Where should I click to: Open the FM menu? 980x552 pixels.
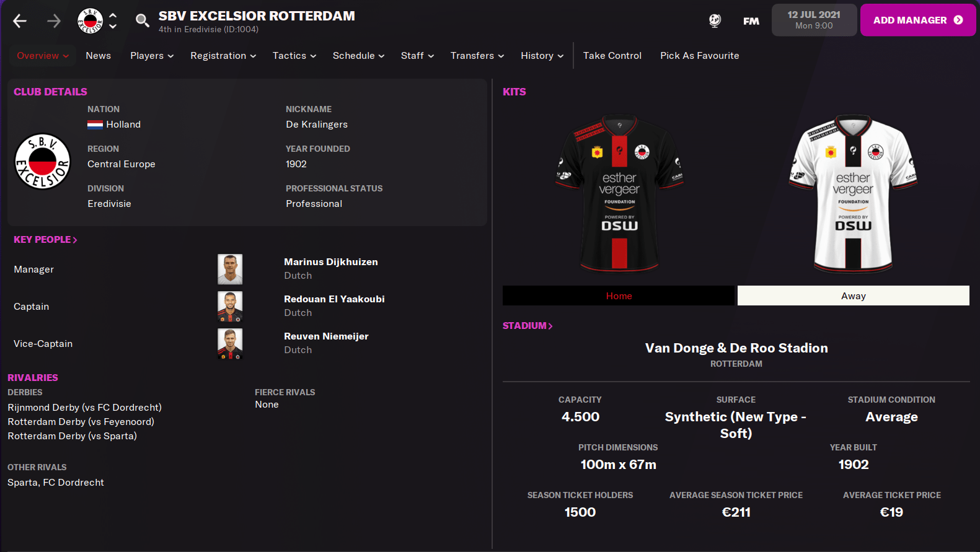pos(751,21)
